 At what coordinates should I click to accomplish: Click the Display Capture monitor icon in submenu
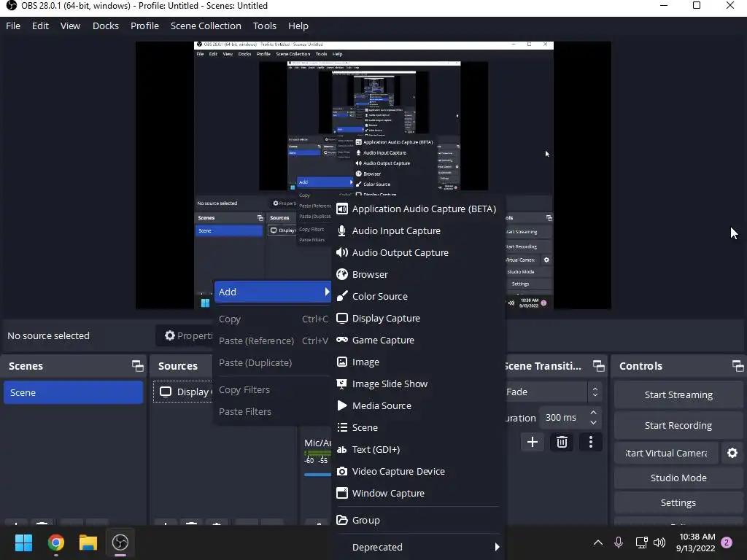(x=341, y=318)
